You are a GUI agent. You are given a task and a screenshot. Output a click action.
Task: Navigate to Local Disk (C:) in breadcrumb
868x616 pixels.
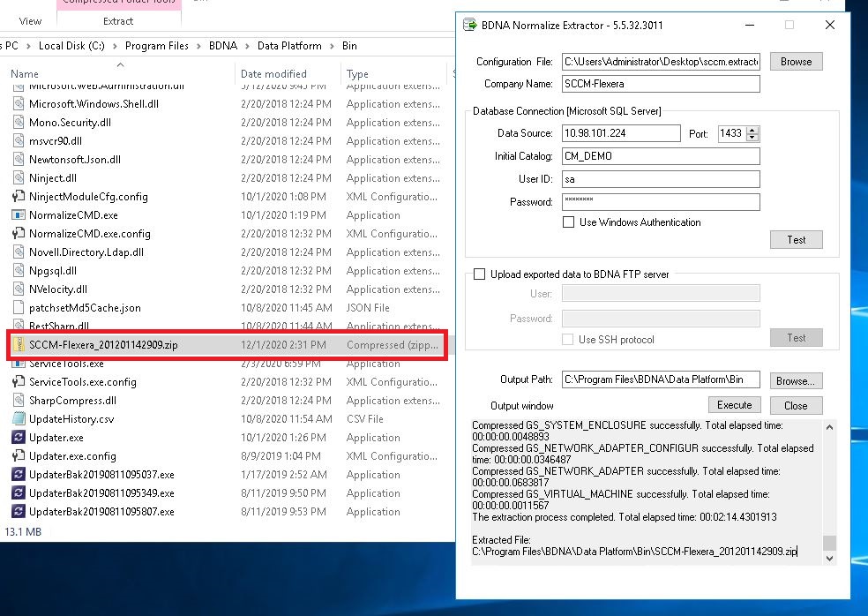coord(71,46)
